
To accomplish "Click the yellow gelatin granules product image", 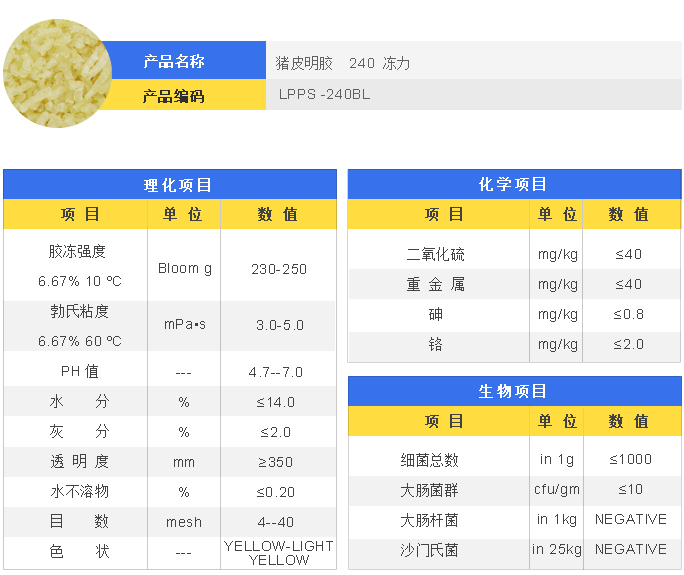I will coord(51,78).
